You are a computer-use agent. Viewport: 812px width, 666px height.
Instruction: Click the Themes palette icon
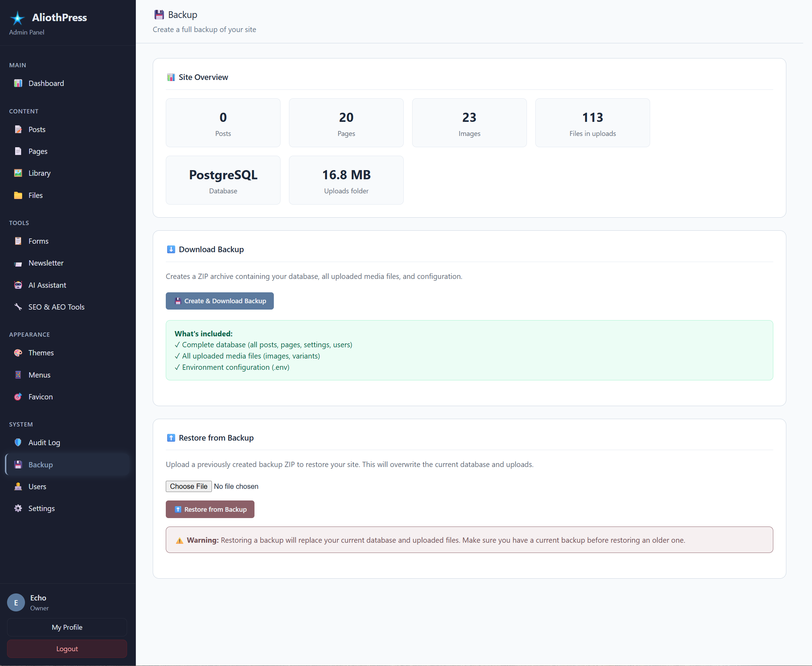pos(18,353)
